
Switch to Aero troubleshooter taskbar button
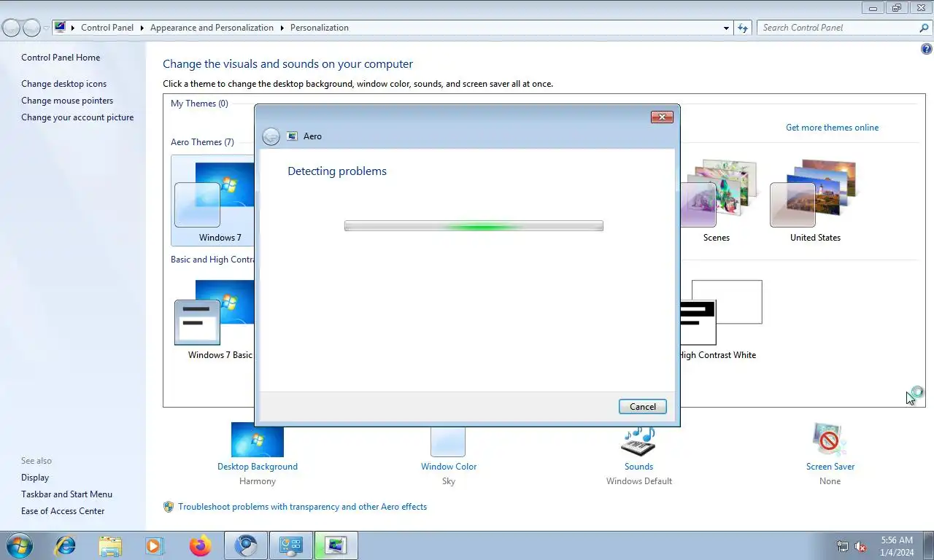click(x=336, y=545)
